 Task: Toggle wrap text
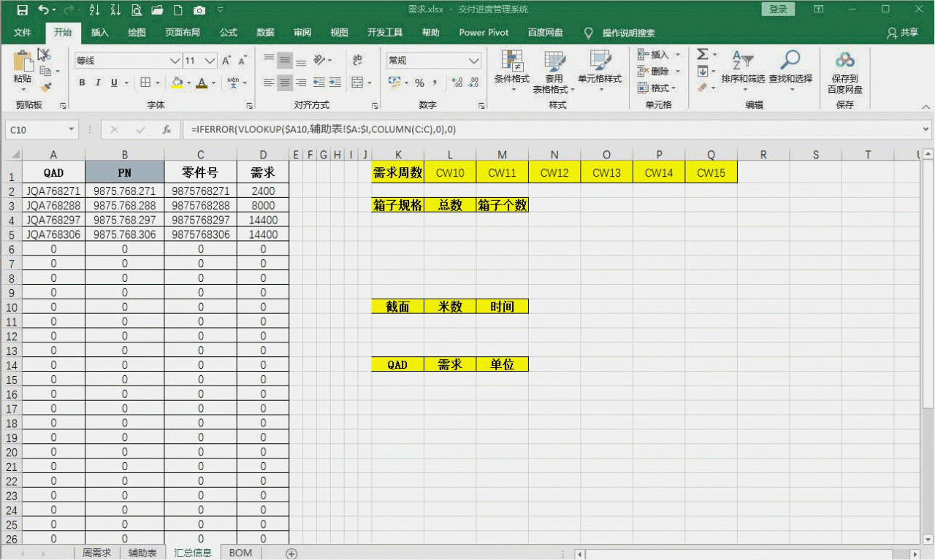click(357, 61)
